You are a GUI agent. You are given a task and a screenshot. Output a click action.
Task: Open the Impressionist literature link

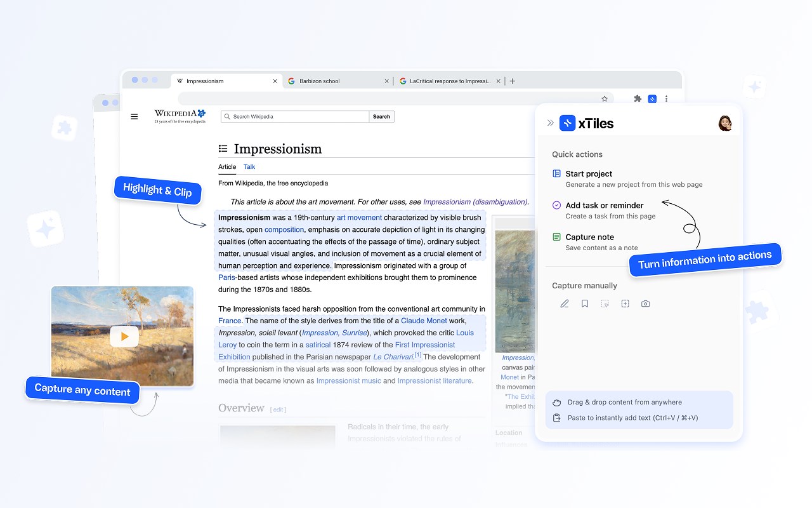[435, 381]
